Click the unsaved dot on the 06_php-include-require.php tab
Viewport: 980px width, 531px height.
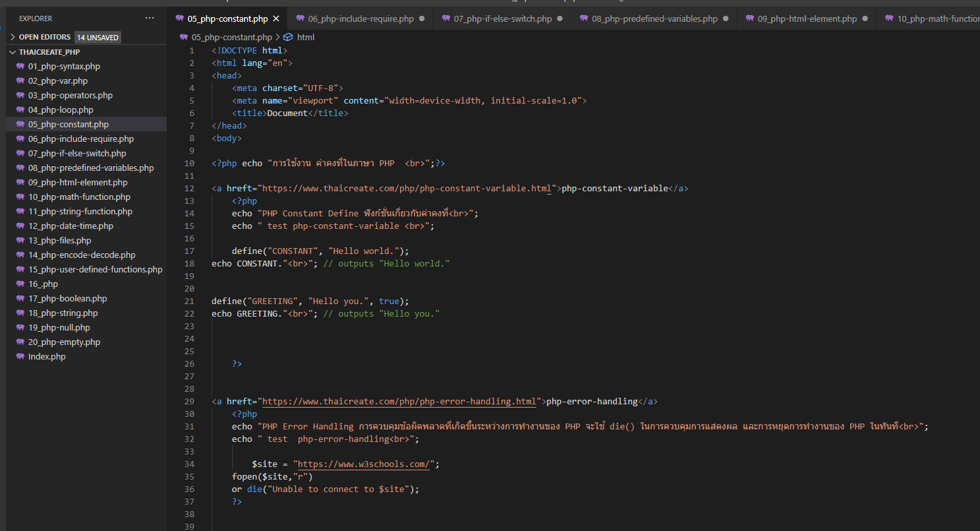point(422,18)
